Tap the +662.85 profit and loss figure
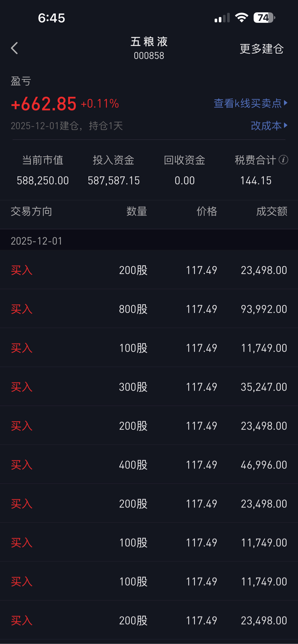The height and width of the screenshot is (644, 298). (44, 104)
